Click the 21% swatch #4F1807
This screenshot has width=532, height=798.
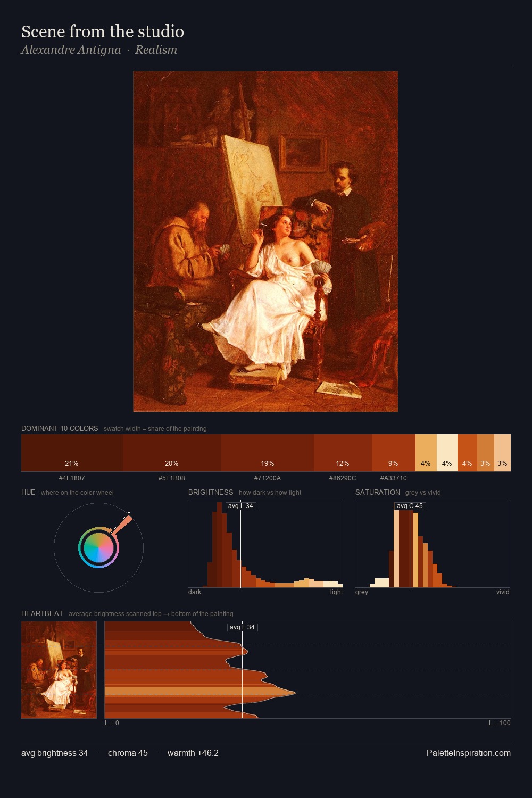[x=72, y=453]
